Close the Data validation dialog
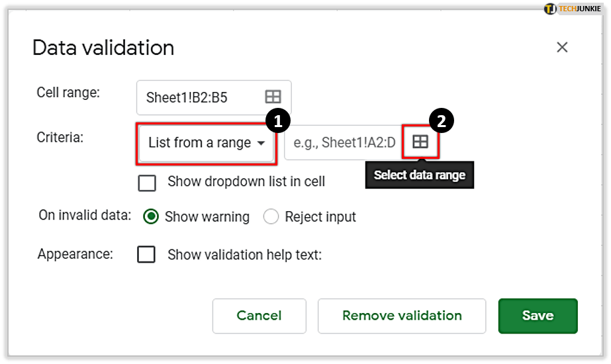 (x=562, y=47)
